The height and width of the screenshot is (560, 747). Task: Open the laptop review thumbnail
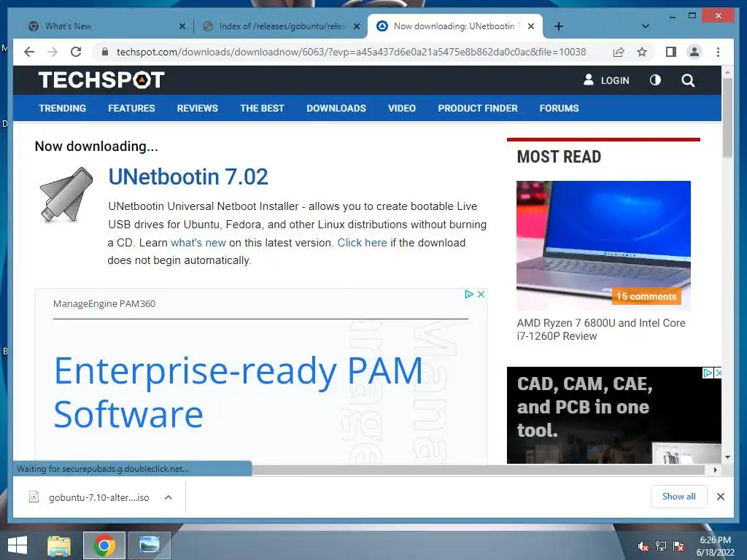coord(603,246)
